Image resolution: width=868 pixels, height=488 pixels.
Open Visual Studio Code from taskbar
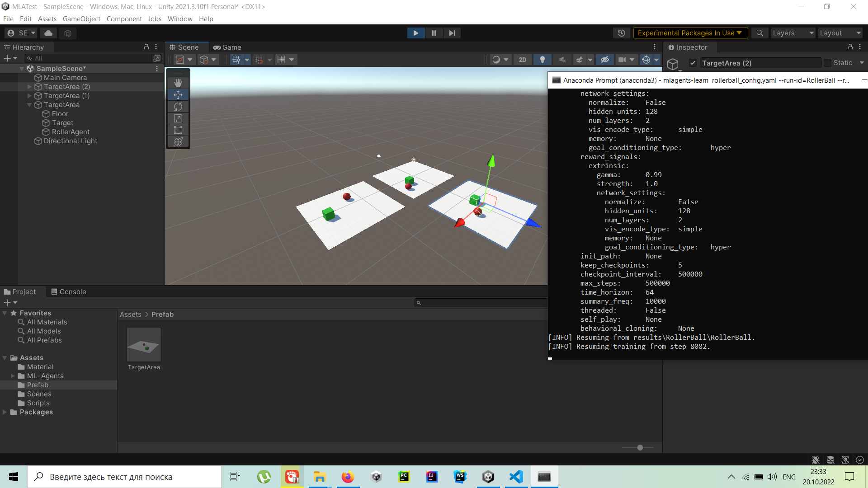516,477
